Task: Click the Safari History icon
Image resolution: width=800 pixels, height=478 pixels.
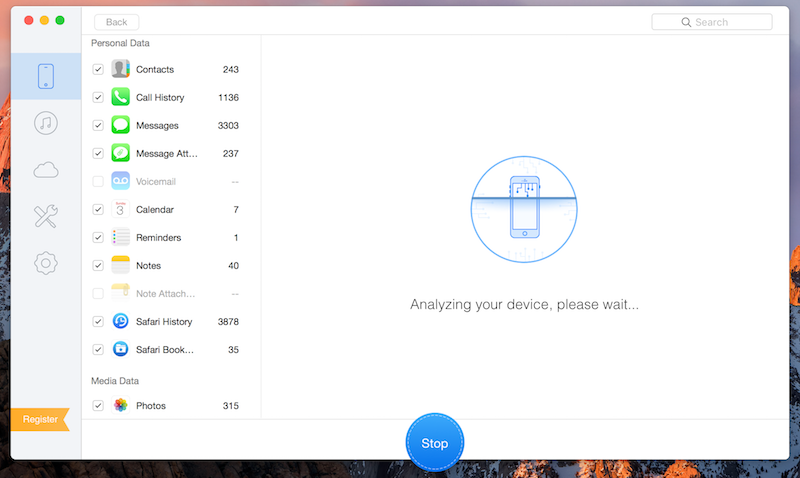Action: 121,321
